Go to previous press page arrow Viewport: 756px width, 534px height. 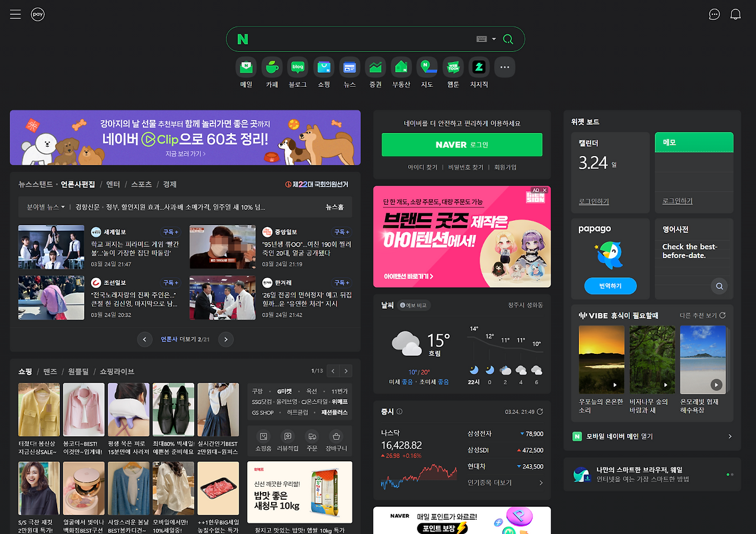point(145,339)
